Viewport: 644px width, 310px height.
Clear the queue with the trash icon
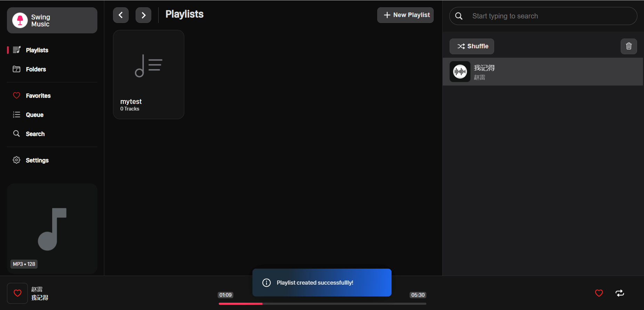pyautogui.click(x=628, y=46)
